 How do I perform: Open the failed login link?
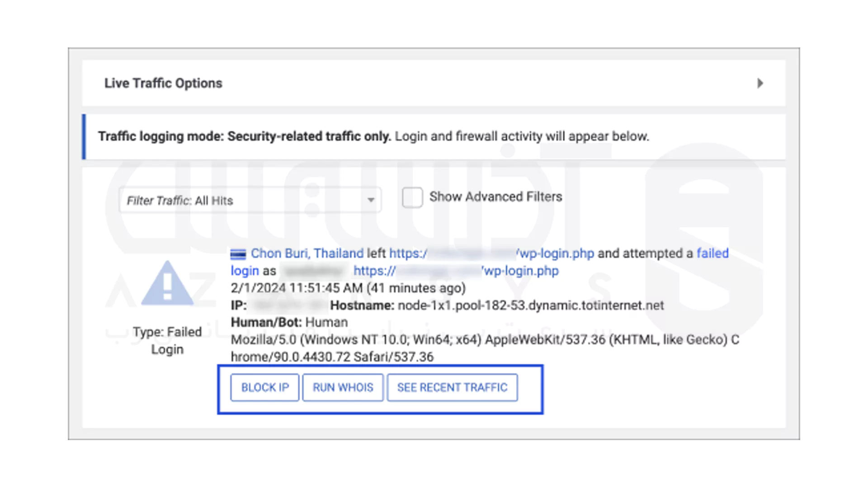(x=712, y=253)
